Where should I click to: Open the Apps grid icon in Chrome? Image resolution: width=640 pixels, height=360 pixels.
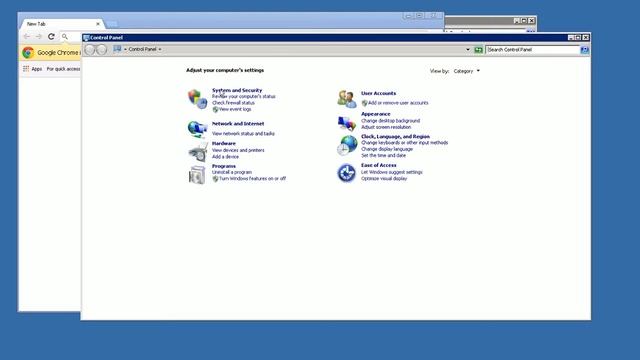point(26,69)
